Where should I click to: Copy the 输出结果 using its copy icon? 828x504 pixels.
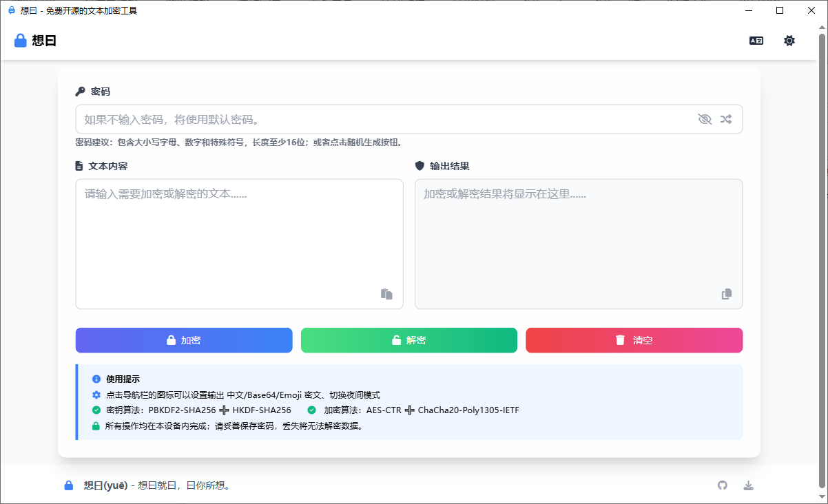[x=726, y=294]
